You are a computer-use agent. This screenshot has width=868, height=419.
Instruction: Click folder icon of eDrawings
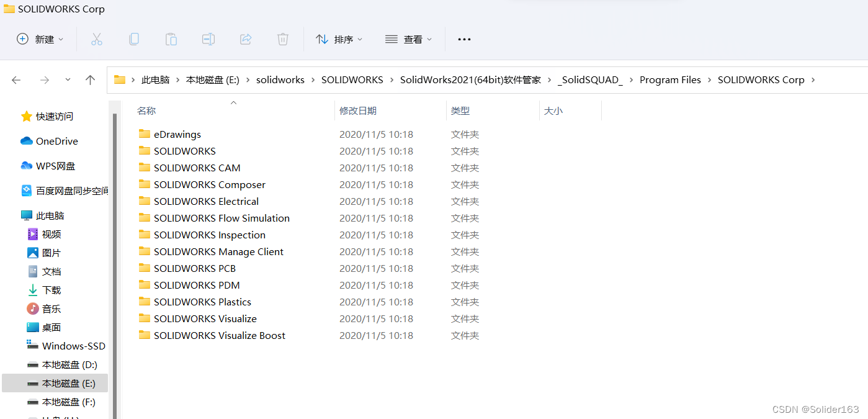[145, 133]
